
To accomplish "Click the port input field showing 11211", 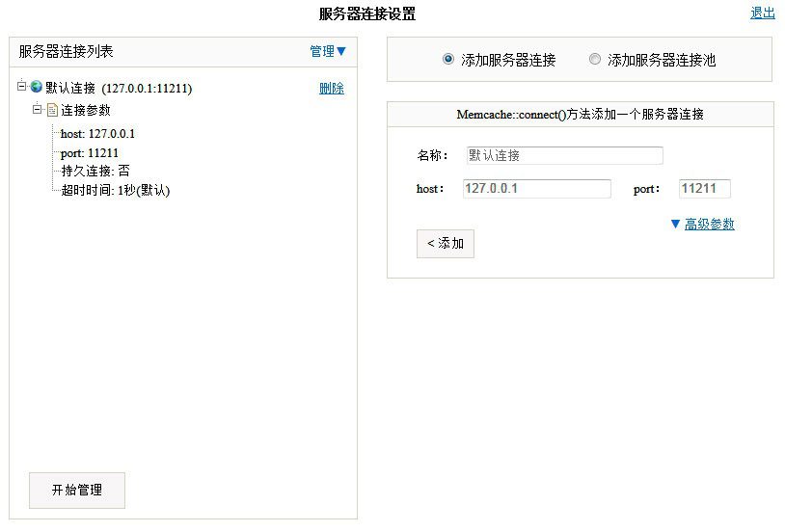I will pos(704,189).
